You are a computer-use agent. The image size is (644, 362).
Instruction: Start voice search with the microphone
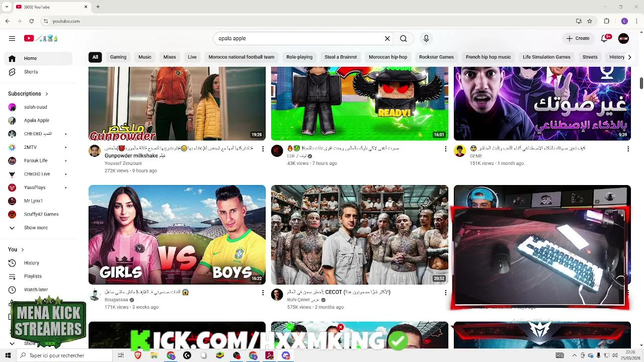[x=426, y=38]
